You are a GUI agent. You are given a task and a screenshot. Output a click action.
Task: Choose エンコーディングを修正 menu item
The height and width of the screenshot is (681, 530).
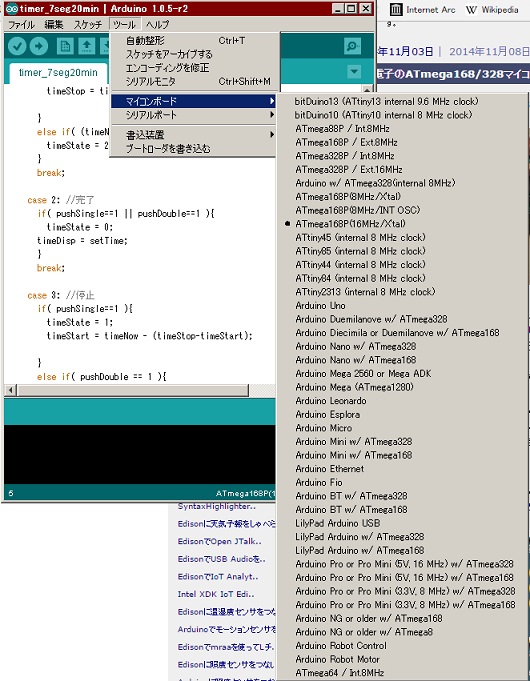tap(195, 68)
